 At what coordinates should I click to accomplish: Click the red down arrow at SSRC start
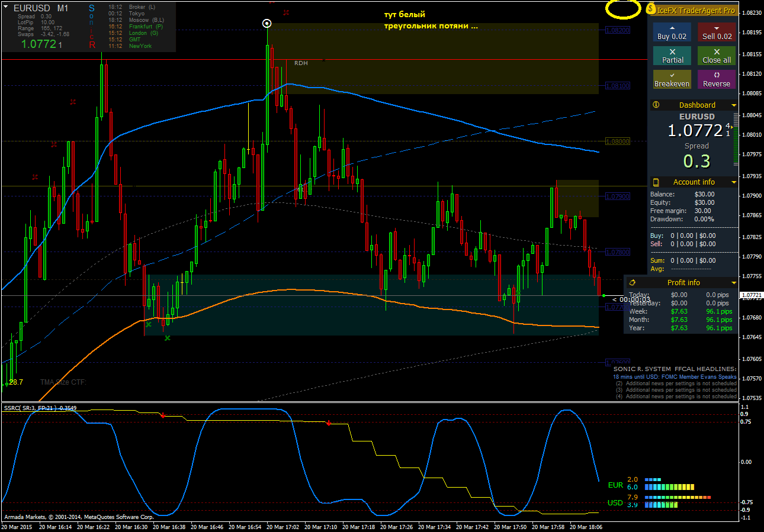tap(162, 416)
